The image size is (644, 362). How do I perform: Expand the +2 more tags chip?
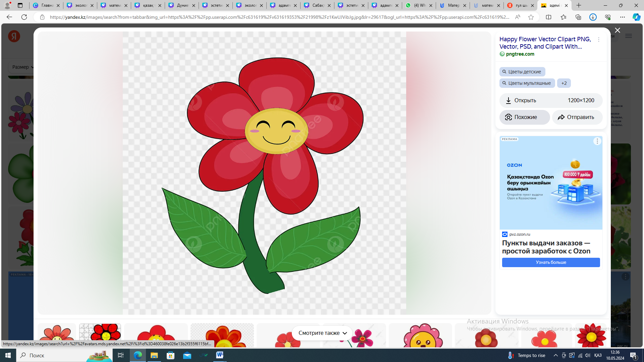pos(564,83)
